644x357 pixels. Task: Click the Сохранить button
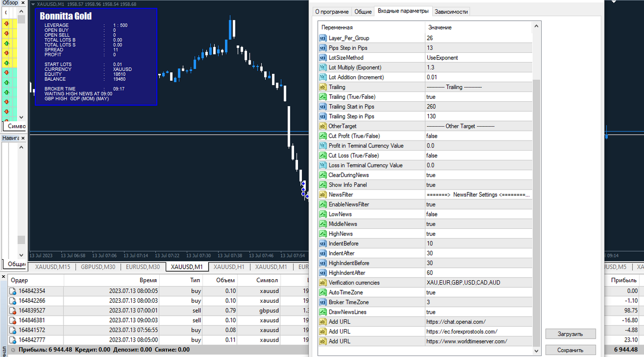pyautogui.click(x=570, y=350)
